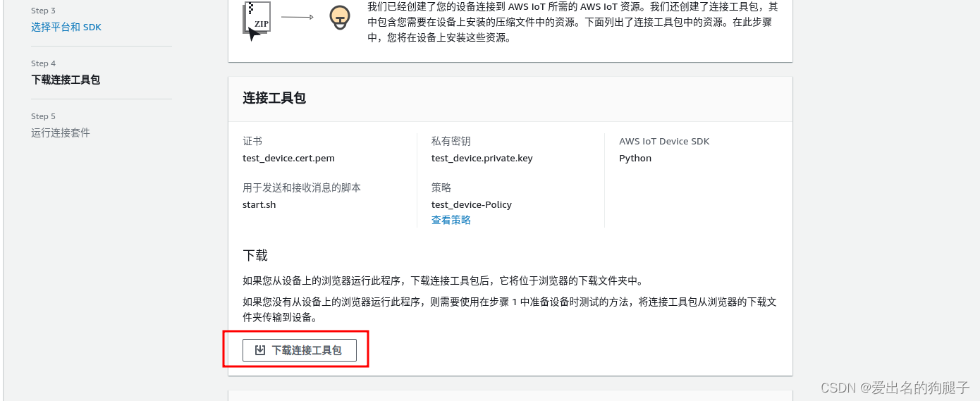Click the 用于发送和接收消息的脚本 label

(x=302, y=187)
